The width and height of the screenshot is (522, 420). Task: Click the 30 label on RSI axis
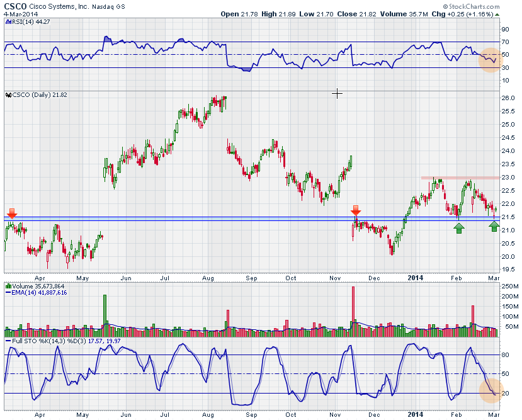[505, 67]
